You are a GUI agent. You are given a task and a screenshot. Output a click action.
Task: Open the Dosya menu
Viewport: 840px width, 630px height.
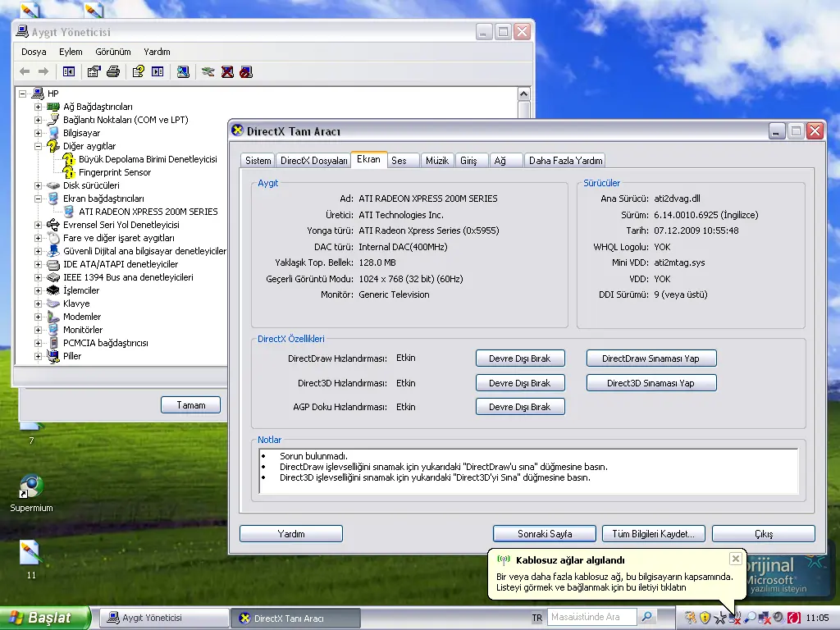coord(34,52)
